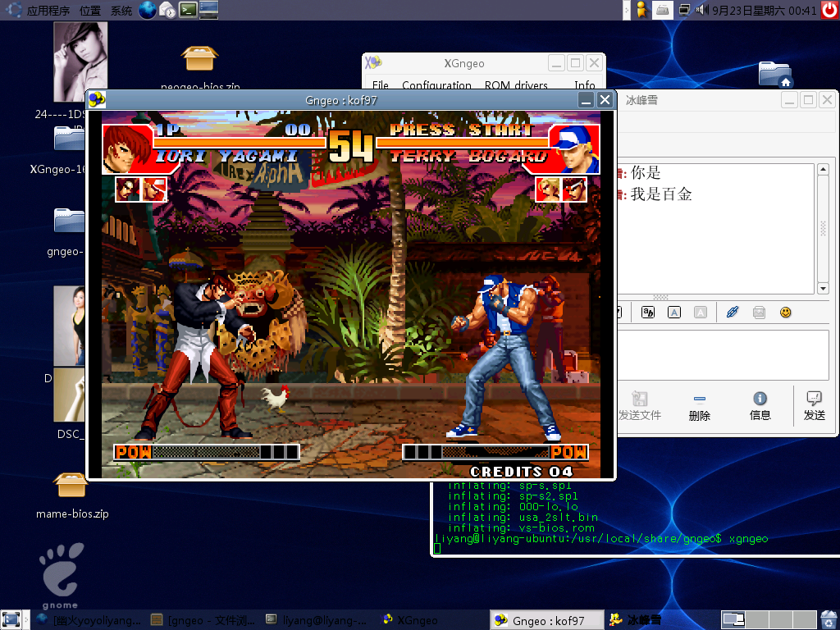The width and height of the screenshot is (840, 630).
Task: Select the woman in black photo thumbnail
Action: coord(69,326)
